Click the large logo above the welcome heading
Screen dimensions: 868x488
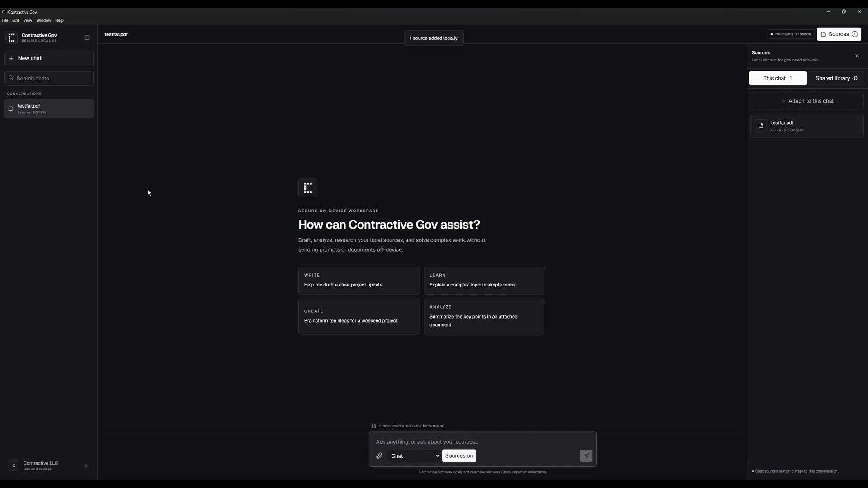coord(308,188)
